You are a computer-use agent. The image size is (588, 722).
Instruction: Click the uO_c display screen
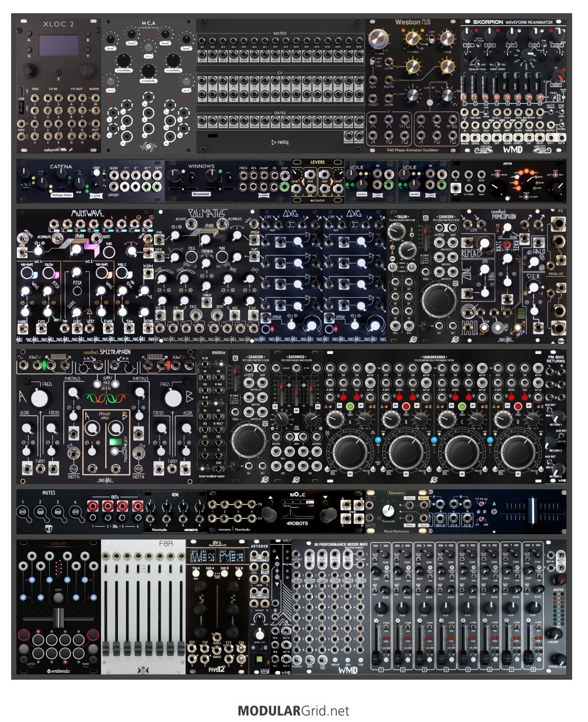297,509
